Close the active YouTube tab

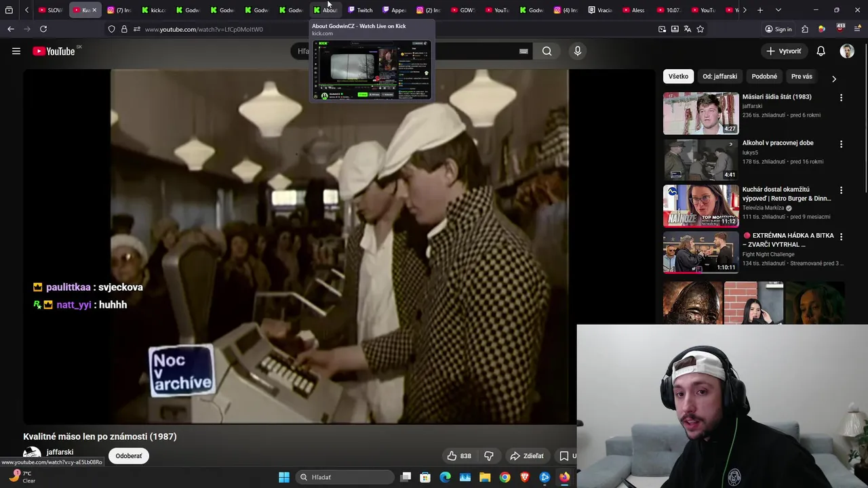click(x=94, y=10)
